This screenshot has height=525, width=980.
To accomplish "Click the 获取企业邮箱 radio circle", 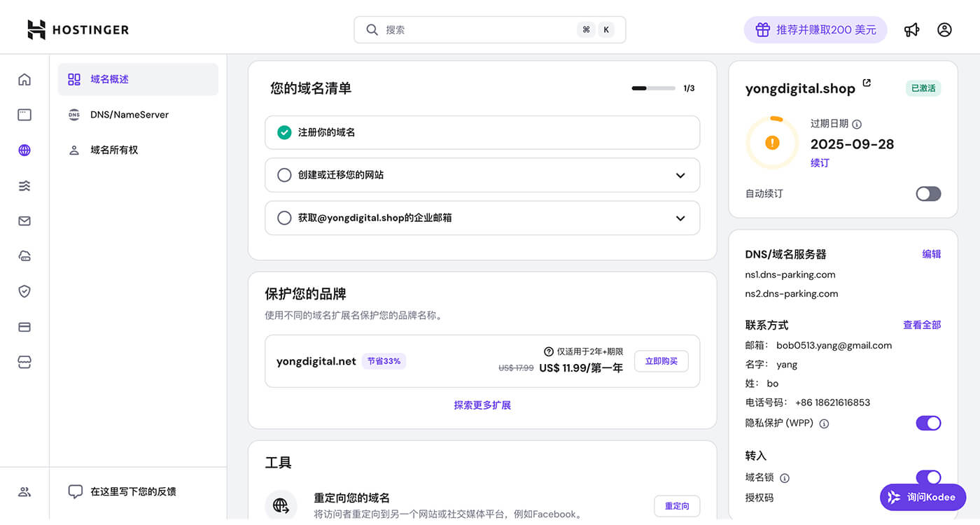I will [x=284, y=218].
